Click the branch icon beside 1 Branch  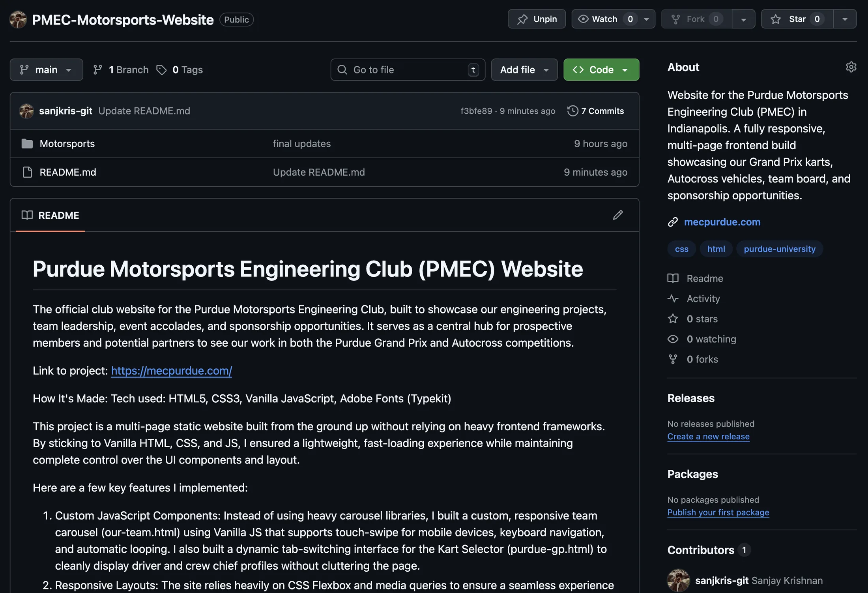tap(97, 70)
